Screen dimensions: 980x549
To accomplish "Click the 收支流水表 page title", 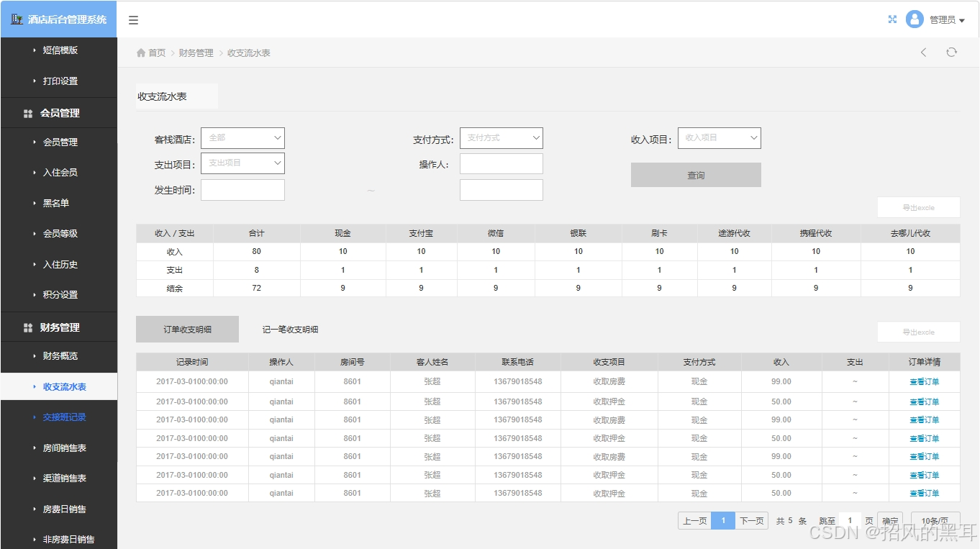I will [163, 96].
